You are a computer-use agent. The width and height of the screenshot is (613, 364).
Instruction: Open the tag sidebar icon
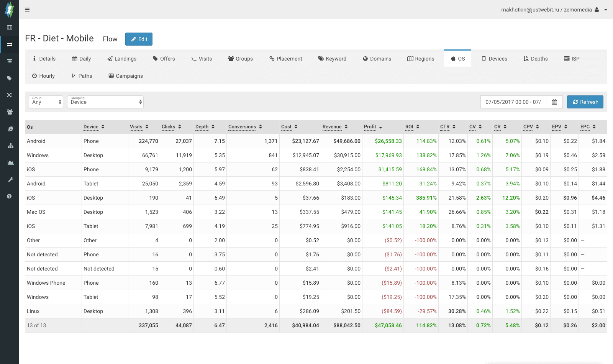click(x=10, y=78)
